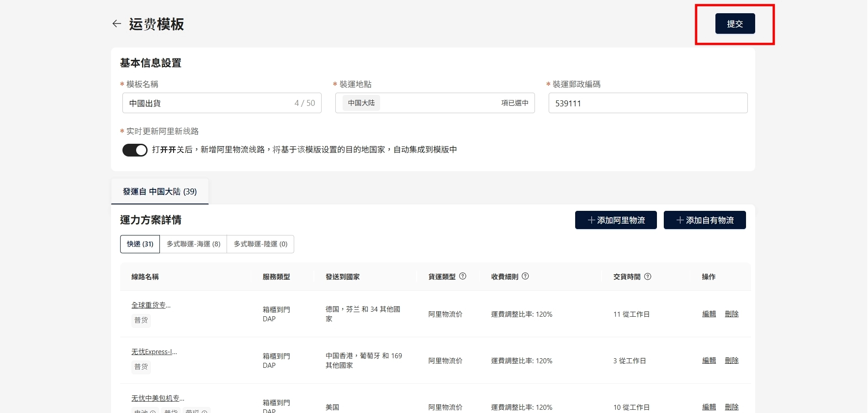Open the 无忧Express-I... route link
The height and width of the screenshot is (413, 868).
pyautogui.click(x=154, y=352)
